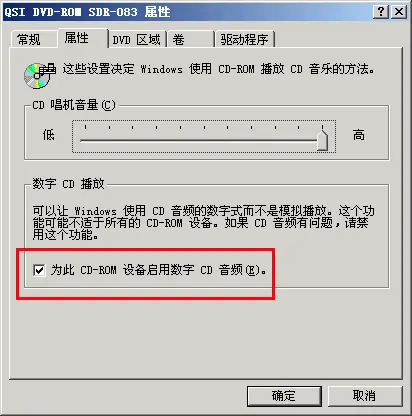This screenshot has height=416, width=412.
Task: Click the 数字 CD 播放 group label
Action: (69, 184)
